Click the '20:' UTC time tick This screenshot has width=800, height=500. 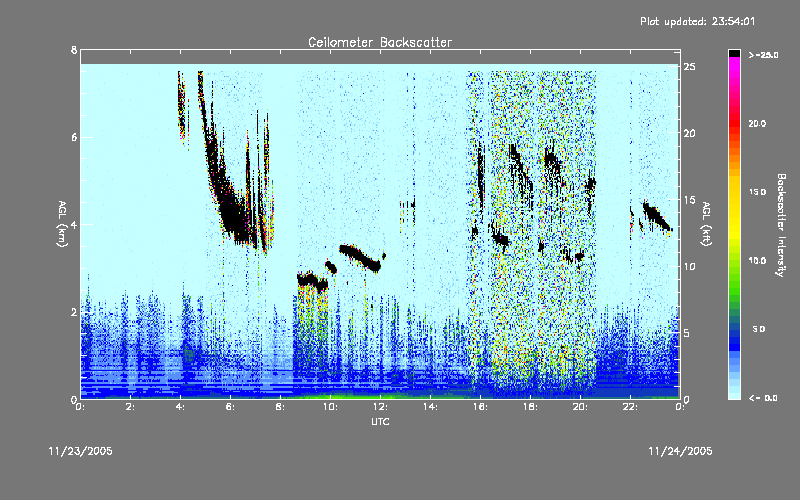581,407
